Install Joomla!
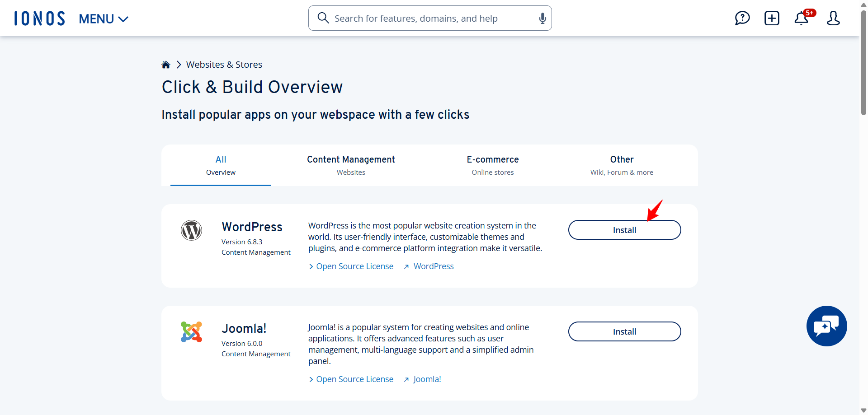Image resolution: width=868 pixels, height=415 pixels. (x=624, y=331)
